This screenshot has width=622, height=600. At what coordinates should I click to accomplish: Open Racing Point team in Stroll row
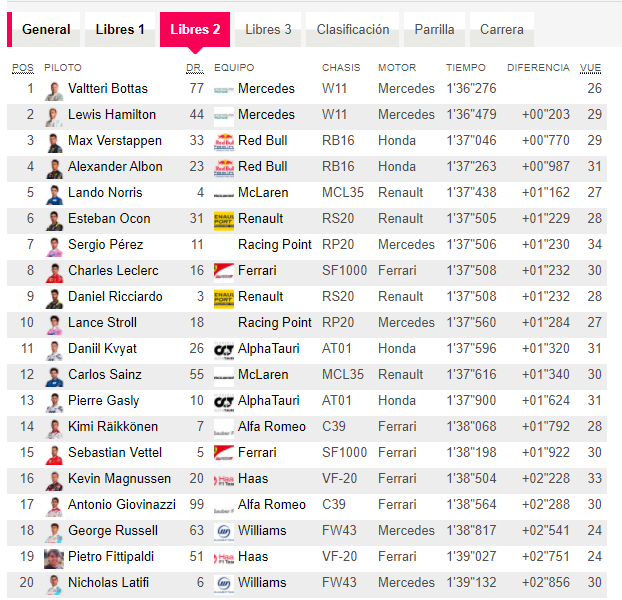(275, 322)
